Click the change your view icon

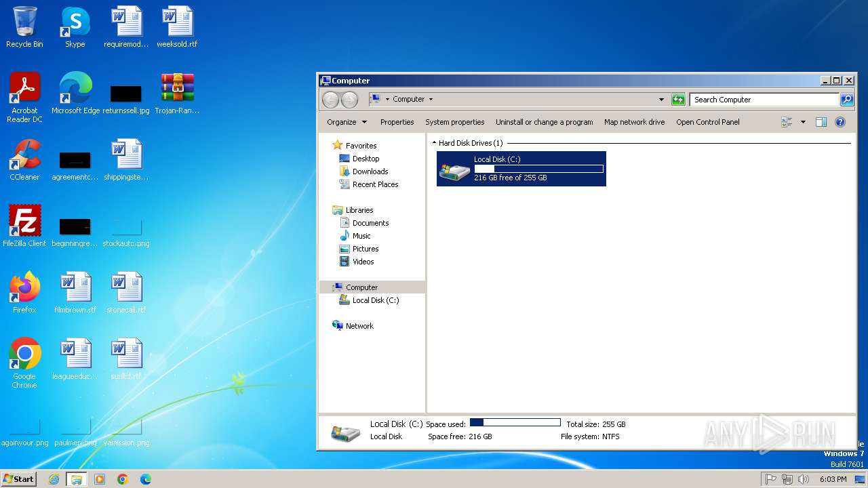point(787,122)
